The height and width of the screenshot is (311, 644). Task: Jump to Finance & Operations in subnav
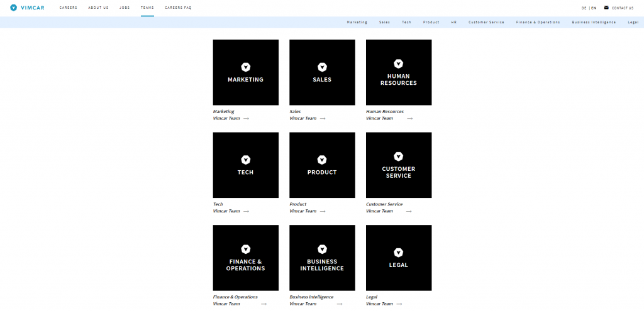coord(538,22)
